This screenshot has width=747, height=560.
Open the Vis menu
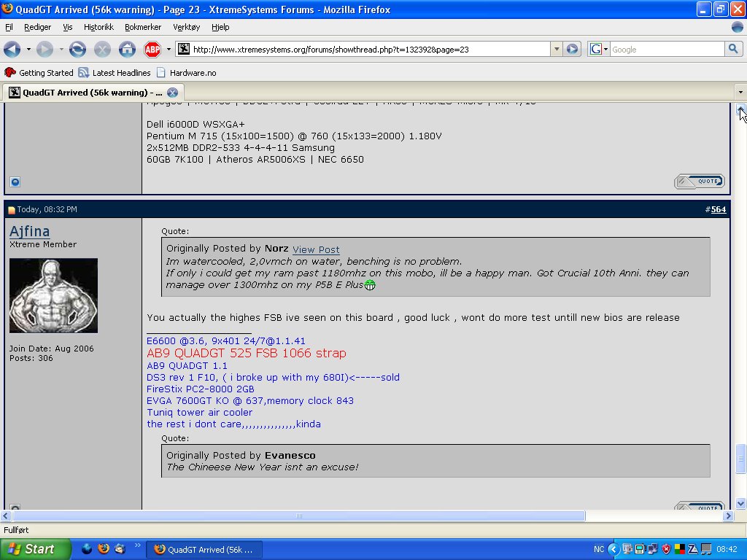(x=68, y=27)
